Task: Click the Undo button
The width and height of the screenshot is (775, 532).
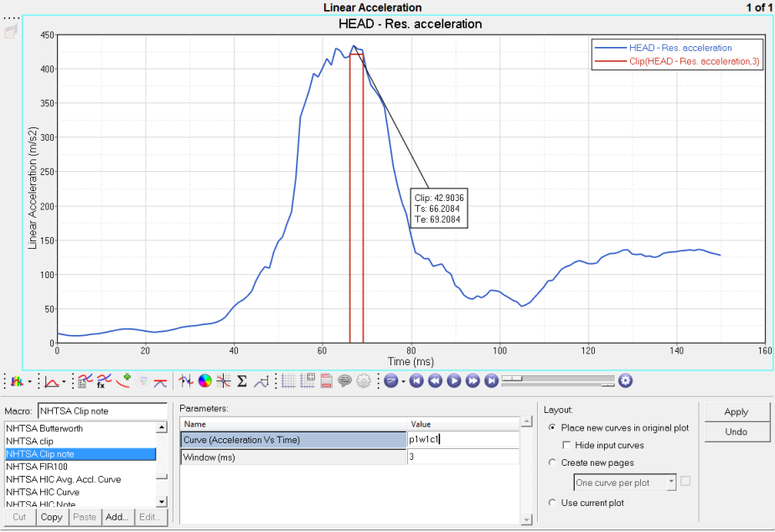Action: pos(736,431)
